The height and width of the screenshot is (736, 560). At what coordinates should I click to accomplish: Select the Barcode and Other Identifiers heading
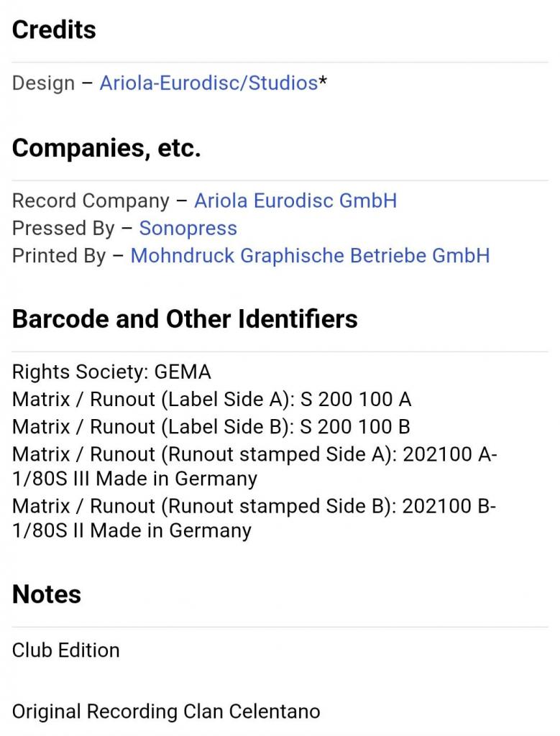point(185,318)
